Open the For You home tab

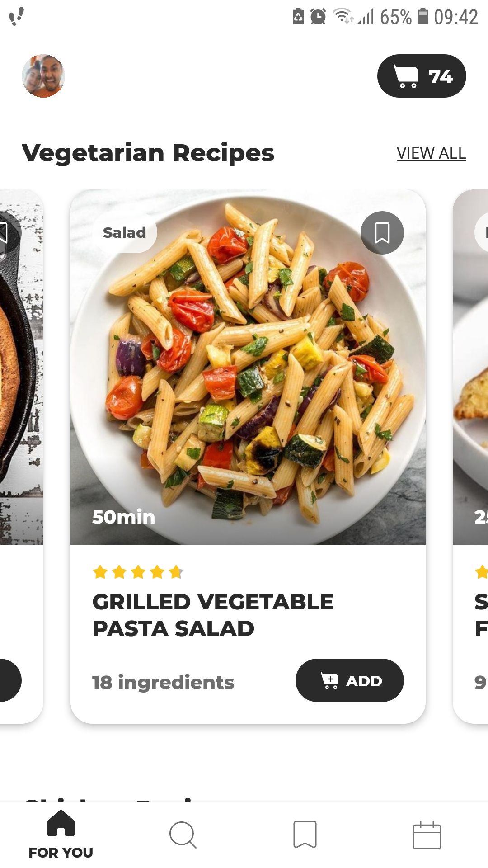point(61,835)
